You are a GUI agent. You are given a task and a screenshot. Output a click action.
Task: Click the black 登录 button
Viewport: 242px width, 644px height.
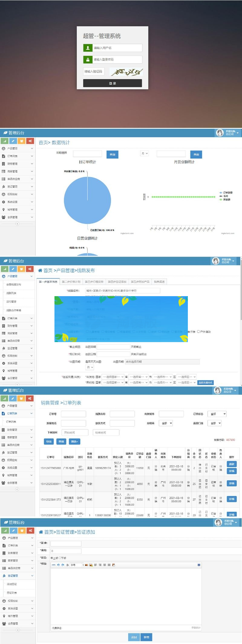[x=113, y=83]
